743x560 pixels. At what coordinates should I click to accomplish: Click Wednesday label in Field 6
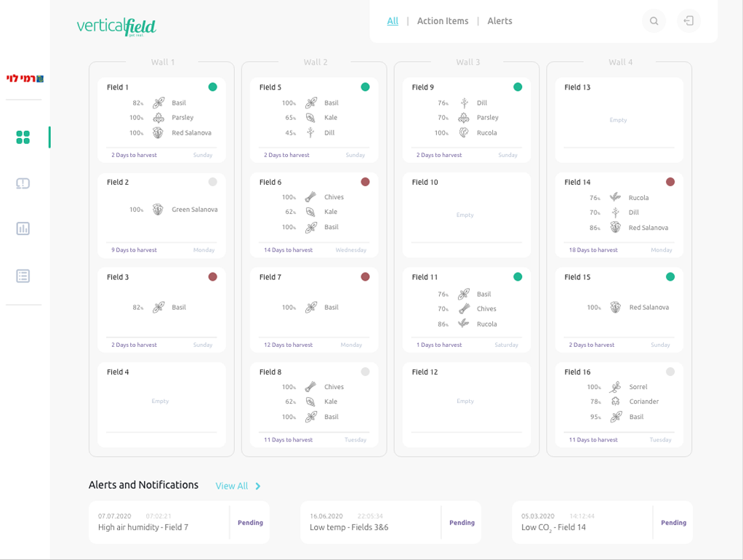click(350, 250)
